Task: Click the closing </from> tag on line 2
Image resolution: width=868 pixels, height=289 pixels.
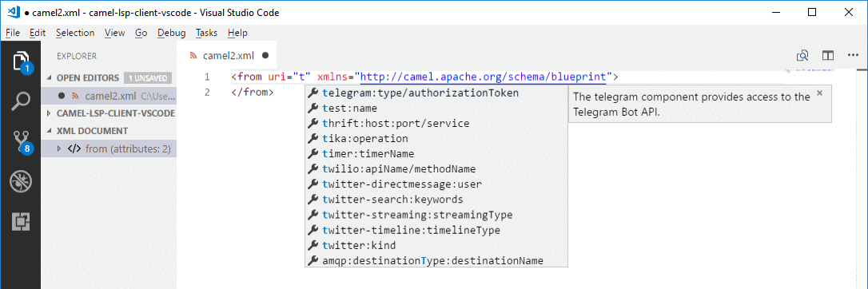Action: [x=253, y=93]
